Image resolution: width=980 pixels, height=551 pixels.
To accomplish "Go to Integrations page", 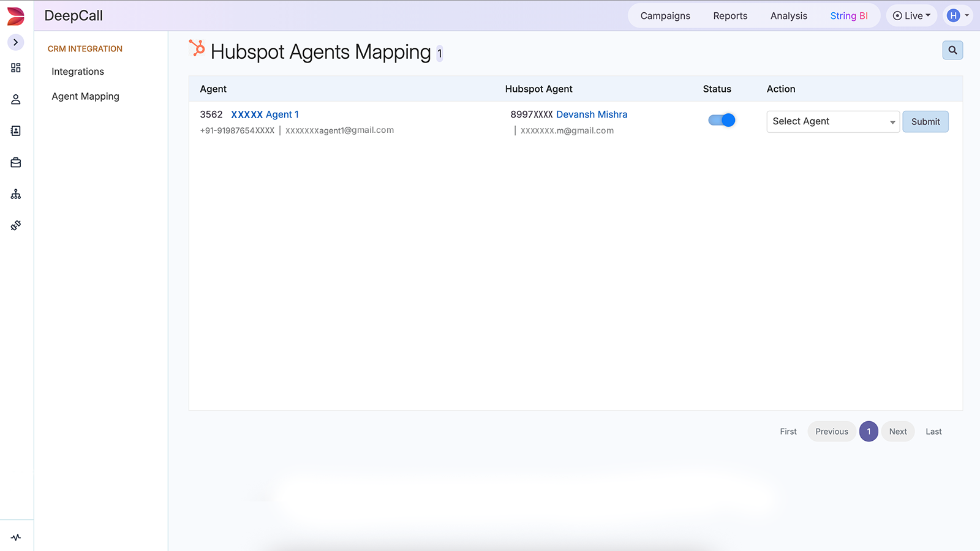I will [78, 72].
